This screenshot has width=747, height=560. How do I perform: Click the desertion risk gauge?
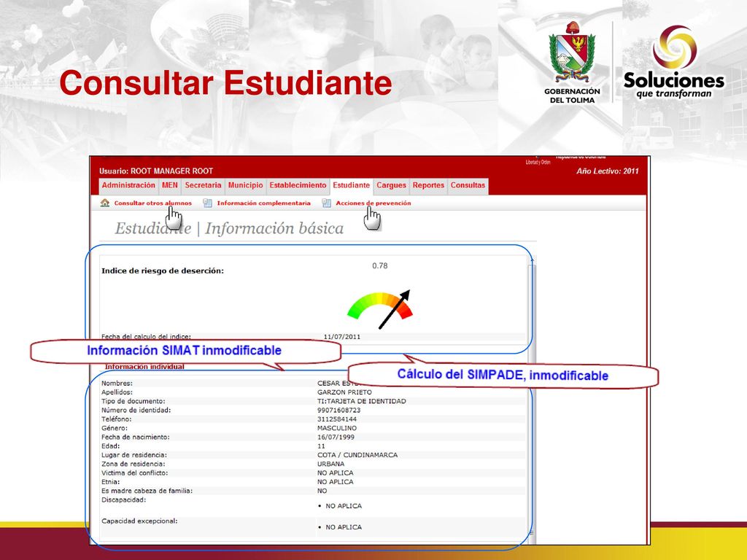[x=380, y=308]
